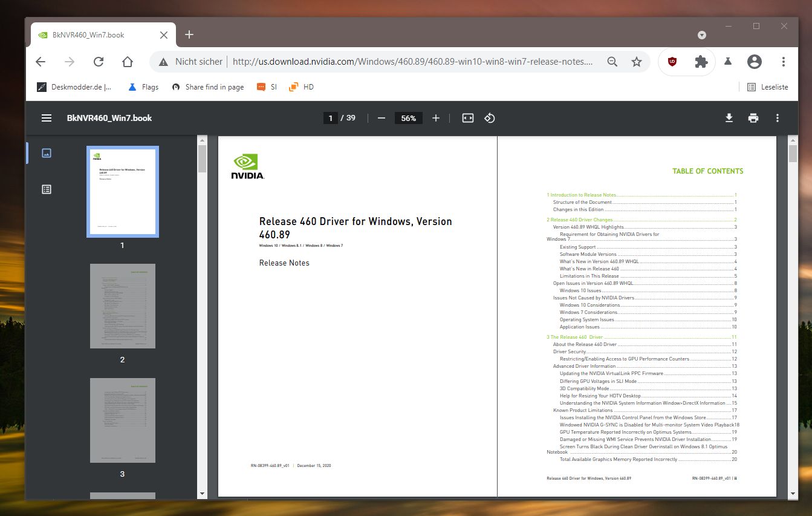This screenshot has width=812, height=516.
Task: Show page thumbnails view
Action: coord(47,153)
